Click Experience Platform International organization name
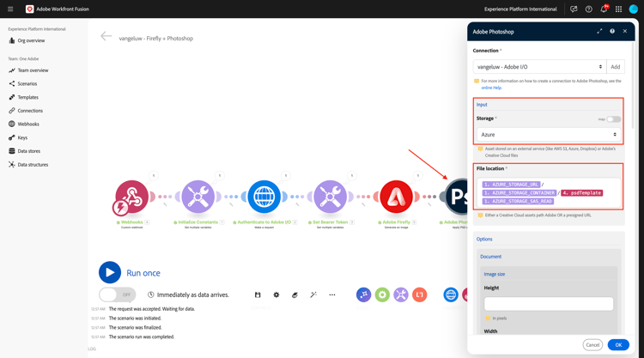644x358 pixels. [x=520, y=9]
